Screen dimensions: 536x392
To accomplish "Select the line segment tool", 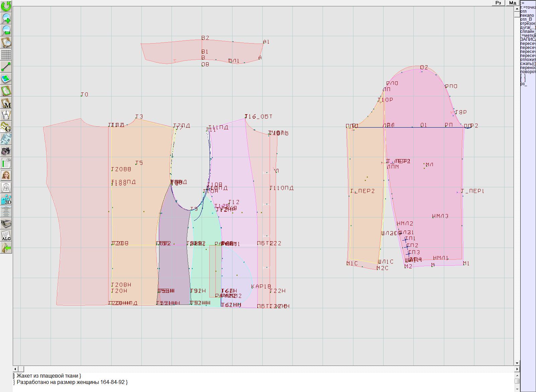I will [6, 67].
